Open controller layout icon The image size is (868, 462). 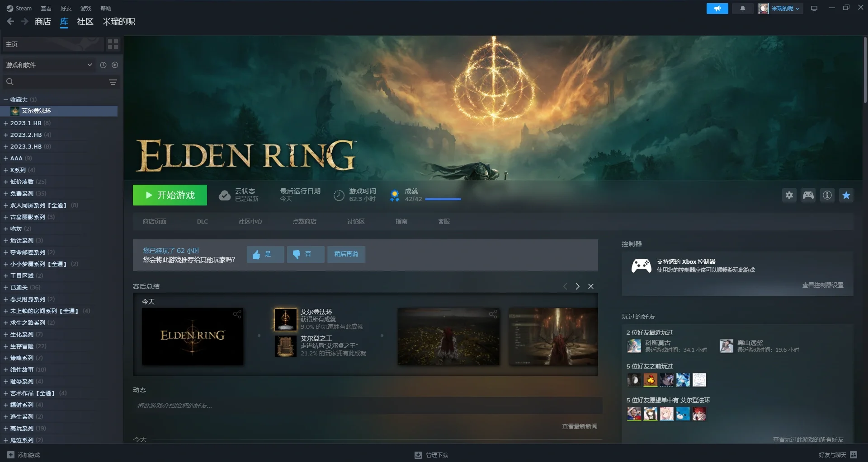(x=808, y=195)
